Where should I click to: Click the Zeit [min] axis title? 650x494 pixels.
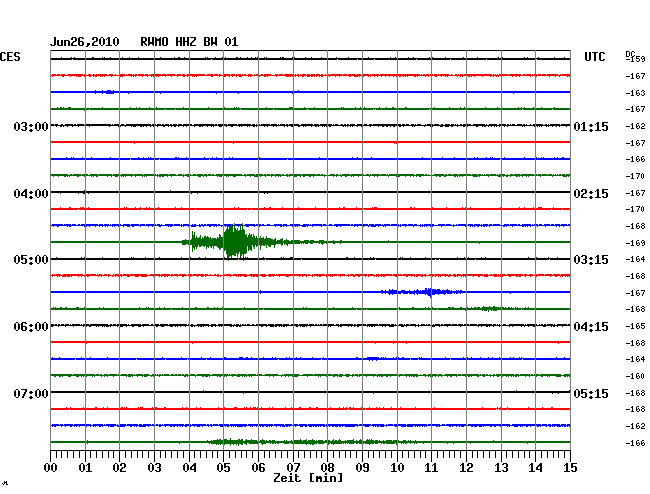click(308, 478)
